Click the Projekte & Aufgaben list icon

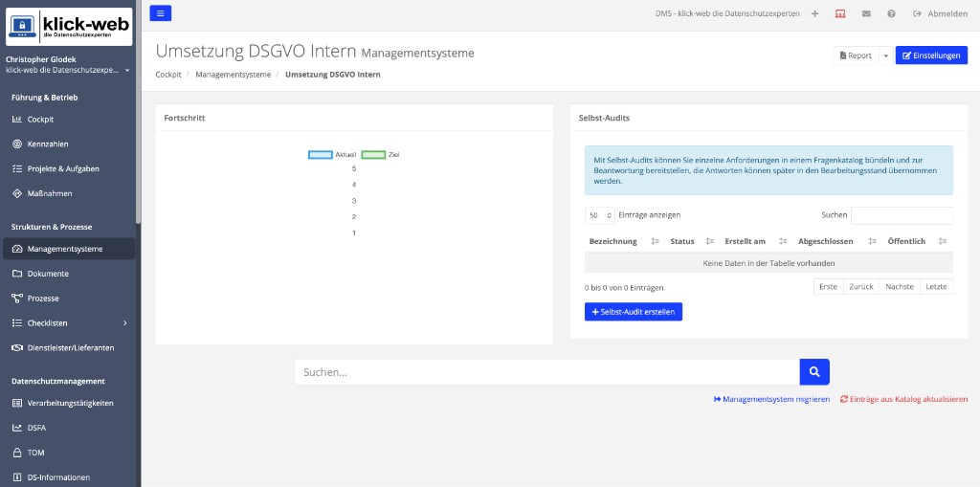pos(17,168)
